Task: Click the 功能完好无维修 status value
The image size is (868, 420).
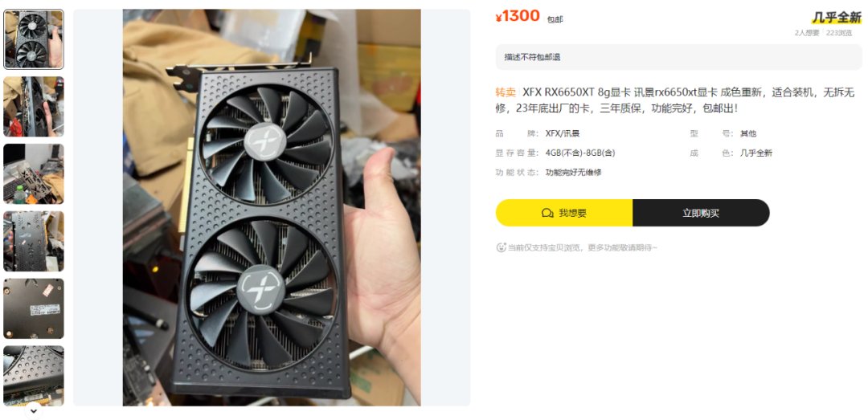Action: [x=574, y=172]
